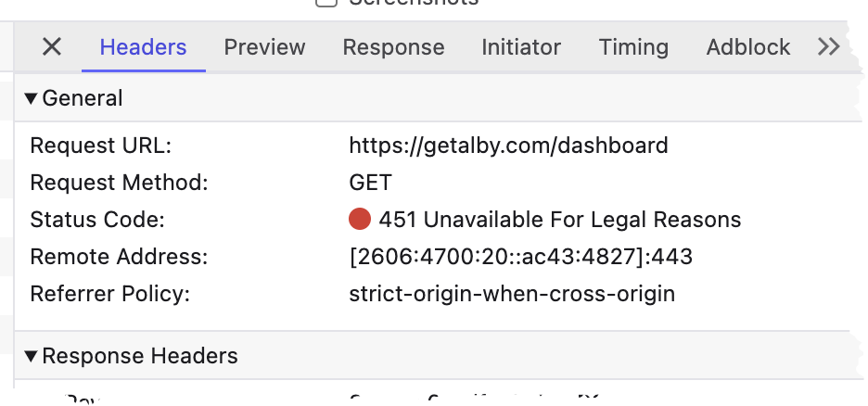Close the request details panel
The image size is (868, 406).
52,47
